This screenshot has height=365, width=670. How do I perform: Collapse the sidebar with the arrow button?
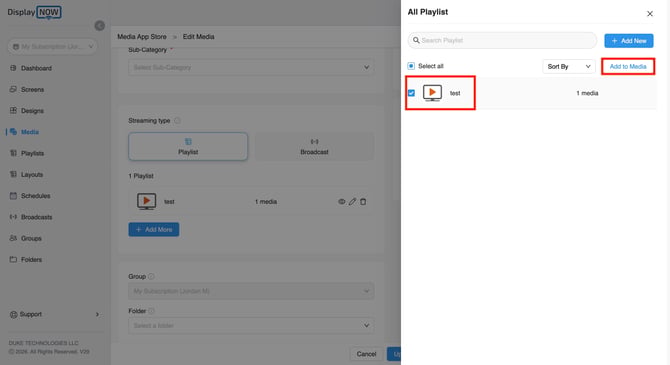pos(100,26)
